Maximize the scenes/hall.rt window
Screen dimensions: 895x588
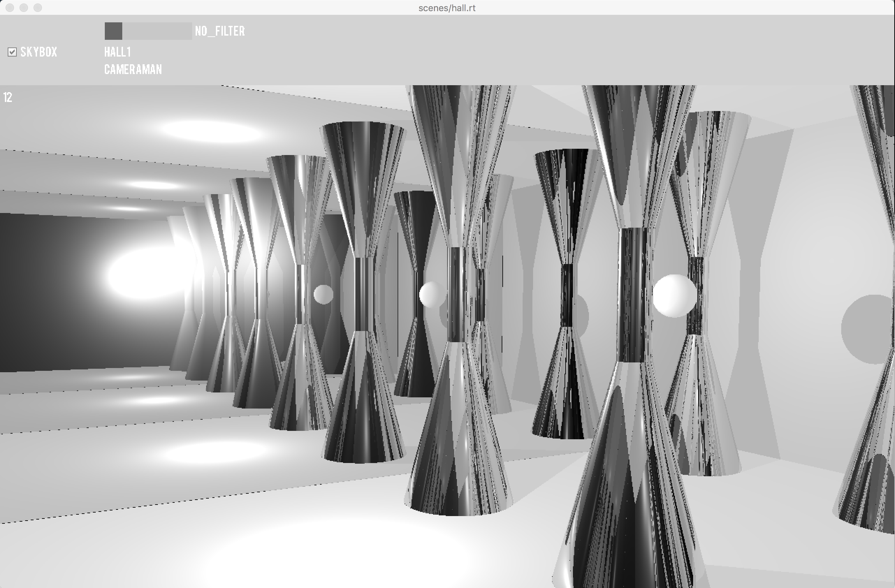[38, 8]
